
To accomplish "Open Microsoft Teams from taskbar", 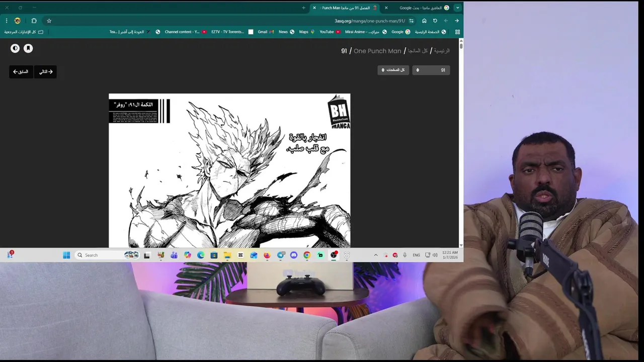I will coord(174,255).
